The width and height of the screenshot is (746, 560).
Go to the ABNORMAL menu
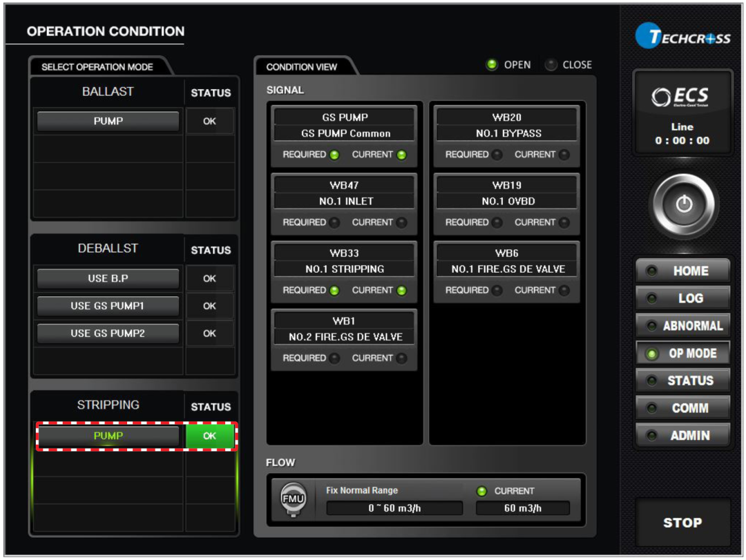click(x=682, y=326)
